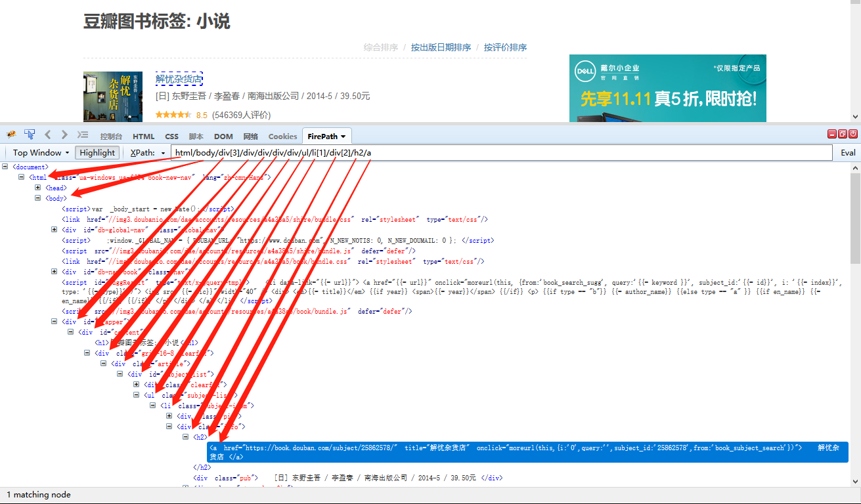
Task: Toggle the Highlight button
Action: 97,152
